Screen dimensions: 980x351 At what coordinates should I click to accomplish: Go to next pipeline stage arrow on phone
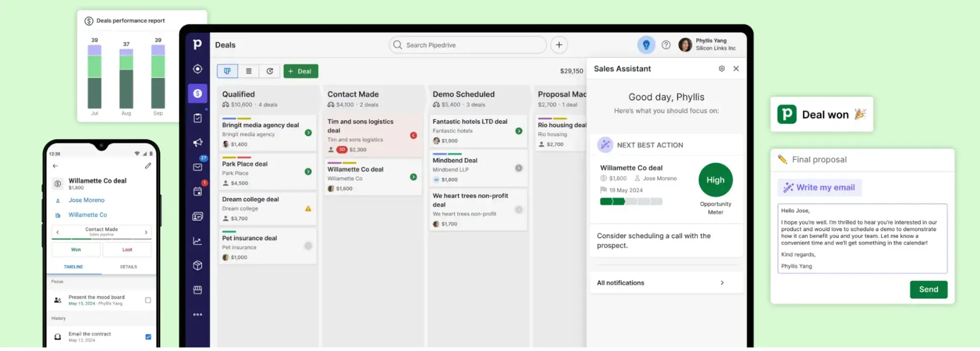click(146, 232)
